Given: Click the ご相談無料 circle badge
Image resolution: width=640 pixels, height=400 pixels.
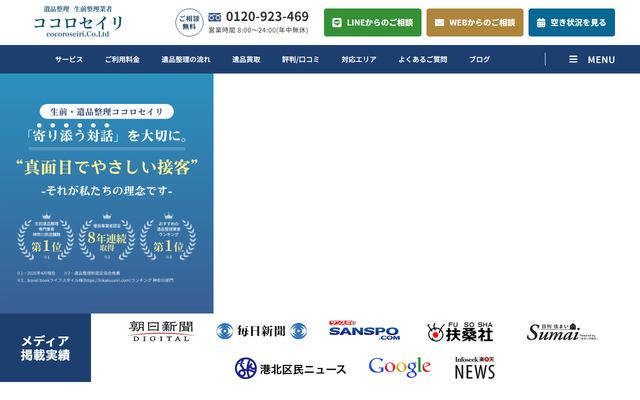Looking at the screenshot, I should 189,22.
